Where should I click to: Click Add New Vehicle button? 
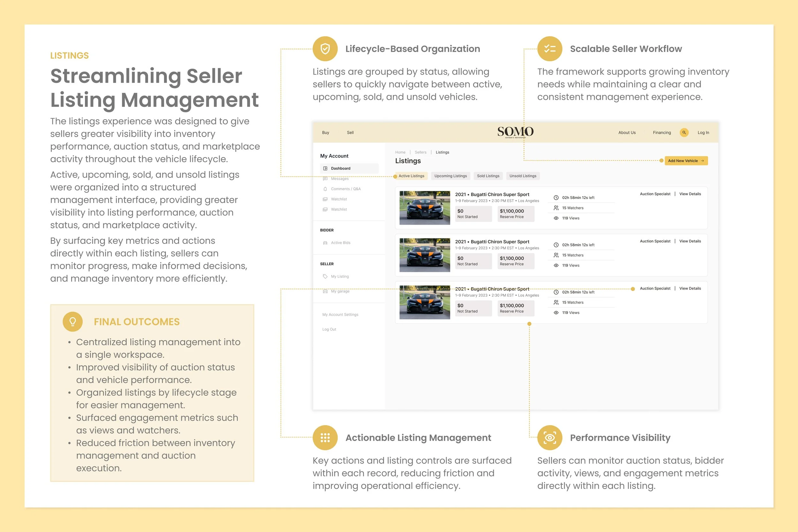686,161
